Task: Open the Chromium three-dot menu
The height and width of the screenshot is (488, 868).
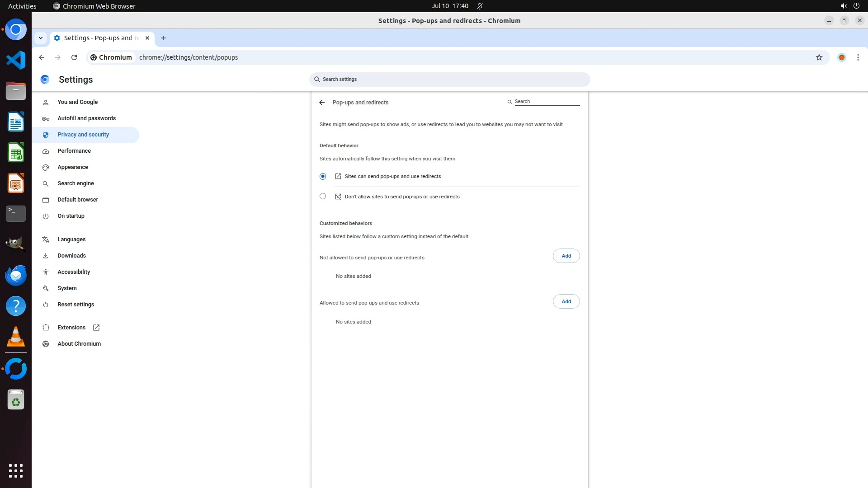Action: [858, 57]
